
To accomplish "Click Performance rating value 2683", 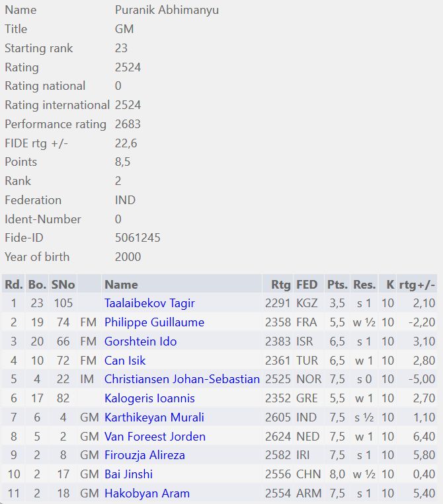I will coord(128,124).
